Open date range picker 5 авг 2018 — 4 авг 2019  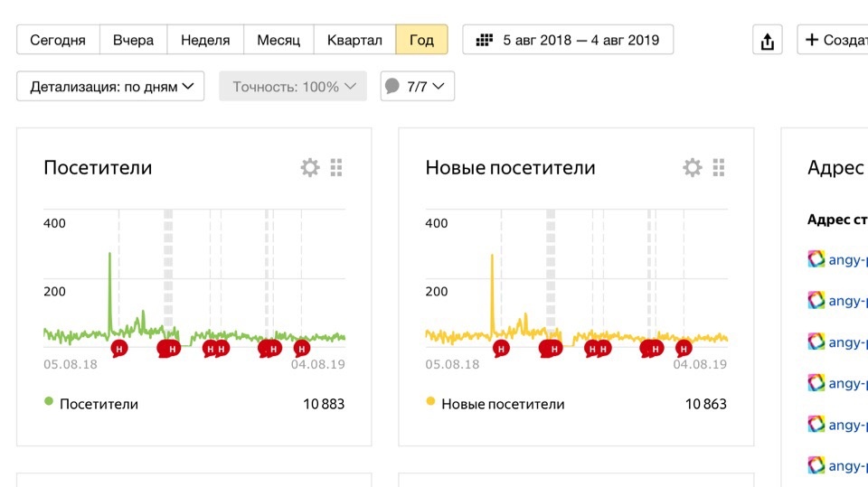pos(568,40)
